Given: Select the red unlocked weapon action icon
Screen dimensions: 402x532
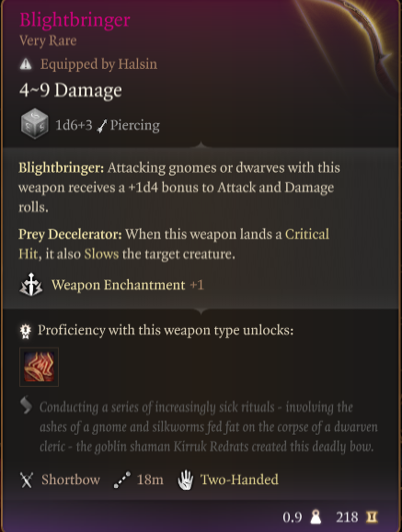Looking at the screenshot, I should pyautogui.click(x=39, y=368).
